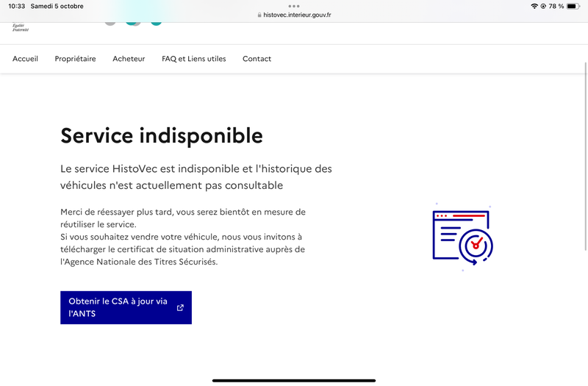Screen dimensions: 588x386
Task: Tap the home indicator bar at bottom
Action: click(294, 380)
